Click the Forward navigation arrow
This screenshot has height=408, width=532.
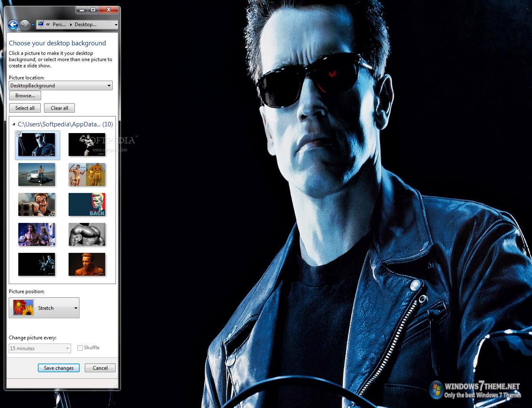tap(25, 25)
